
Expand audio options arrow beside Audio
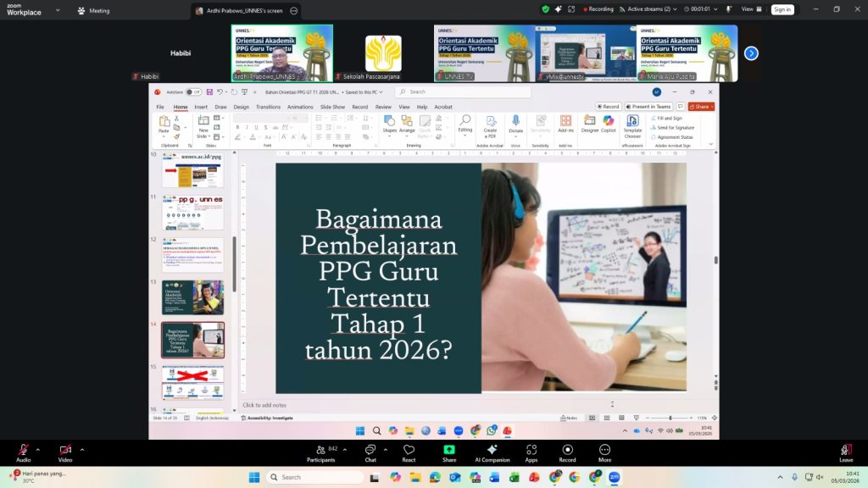pos(37,448)
